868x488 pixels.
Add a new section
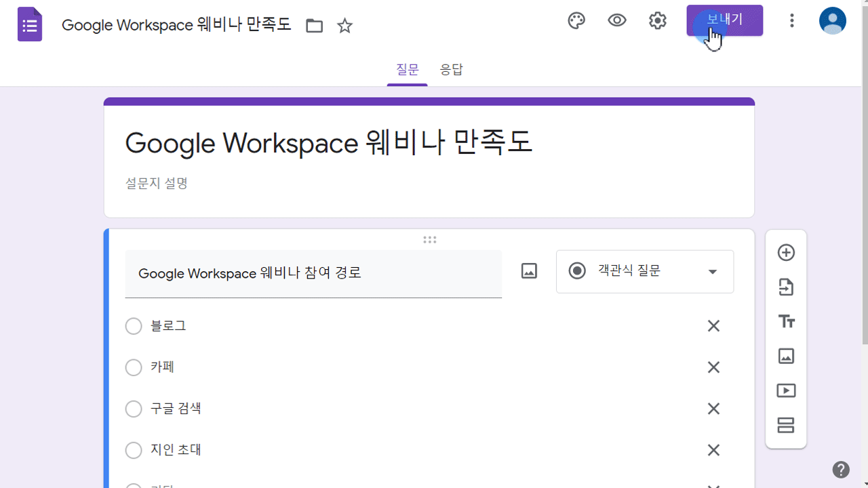[x=786, y=426]
